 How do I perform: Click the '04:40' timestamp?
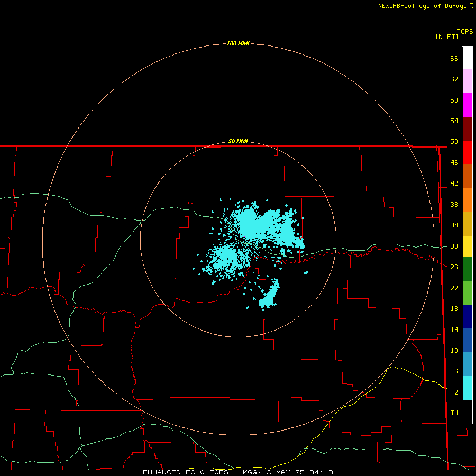(321, 472)
